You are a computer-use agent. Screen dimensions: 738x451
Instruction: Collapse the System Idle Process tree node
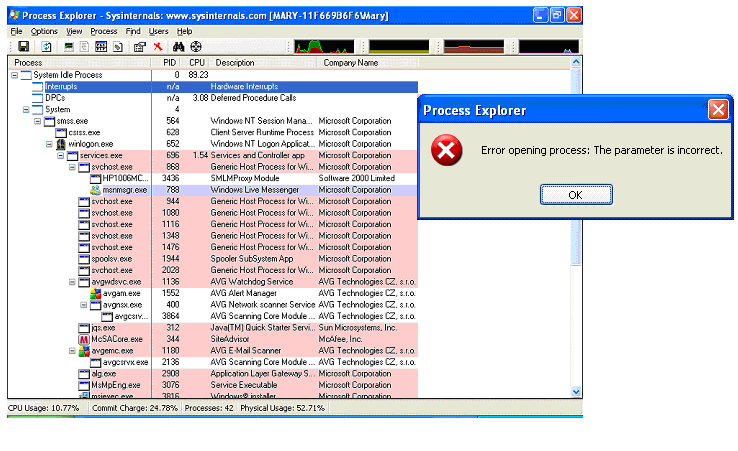15,75
